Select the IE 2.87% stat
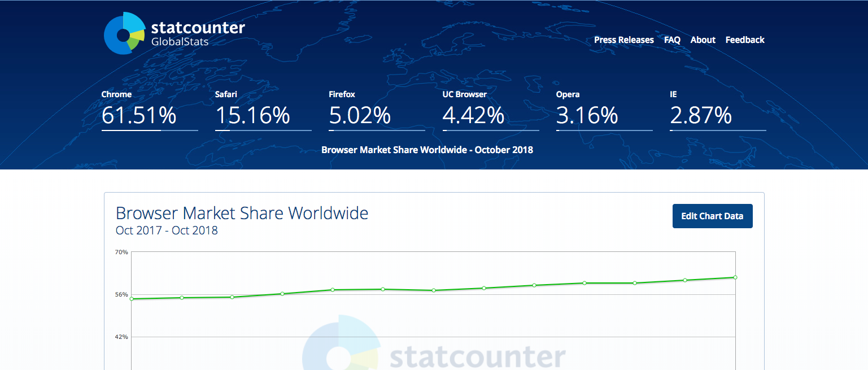The image size is (868, 370). (718, 110)
